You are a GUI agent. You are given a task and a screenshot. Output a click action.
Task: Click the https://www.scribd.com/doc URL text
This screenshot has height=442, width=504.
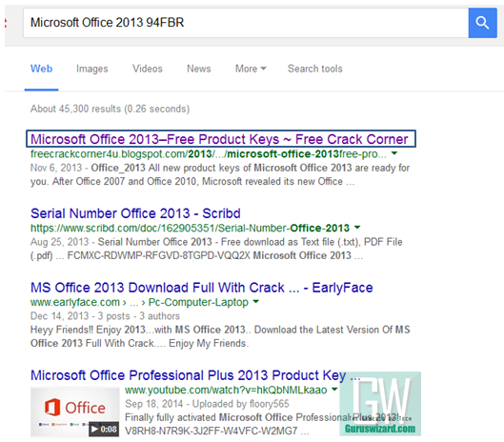190,228
